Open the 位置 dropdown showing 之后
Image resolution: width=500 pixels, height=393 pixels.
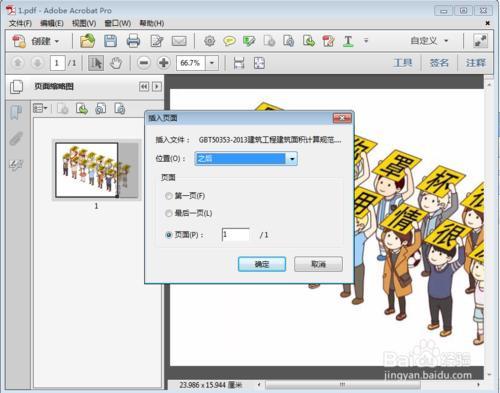pos(246,159)
